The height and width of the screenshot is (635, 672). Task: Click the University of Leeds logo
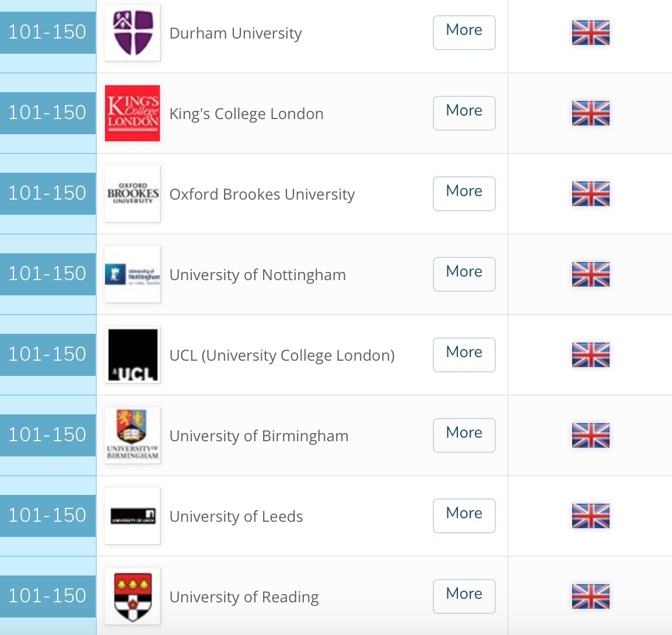(x=132, y=516)
